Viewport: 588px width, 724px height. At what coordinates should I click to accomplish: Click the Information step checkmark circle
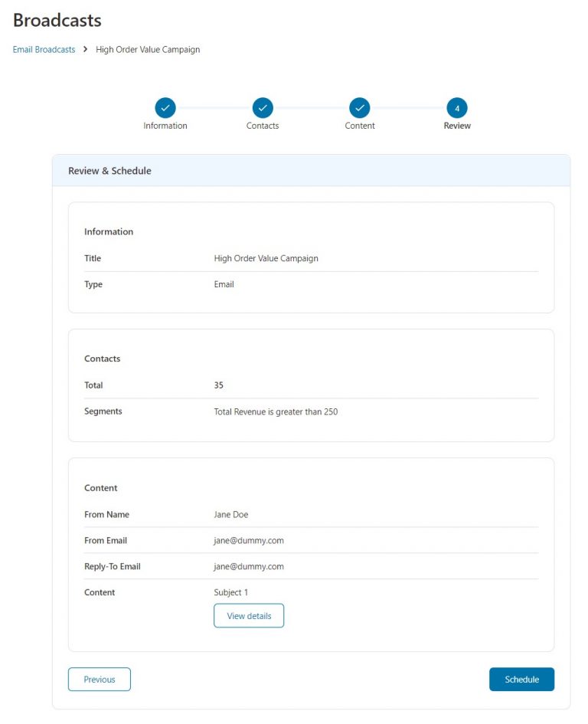point(165,108)
